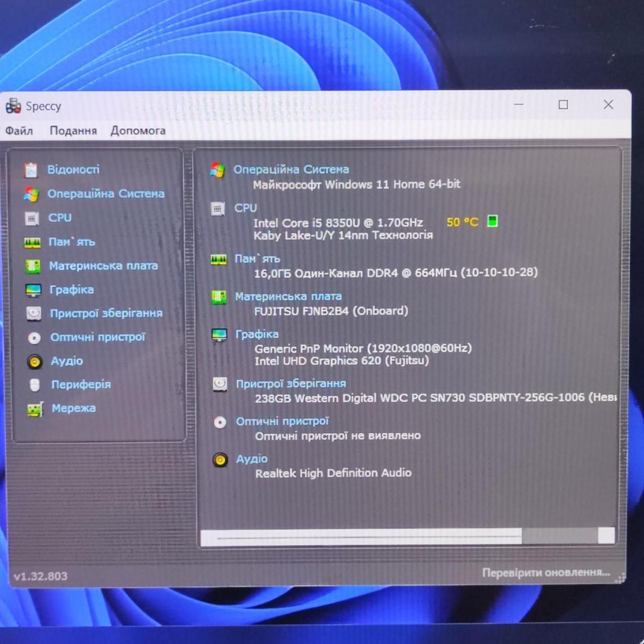This screenshot has height=644, width=644.
Task: Click the green CPU temperature indicator icon
Action: coord(493,221)
